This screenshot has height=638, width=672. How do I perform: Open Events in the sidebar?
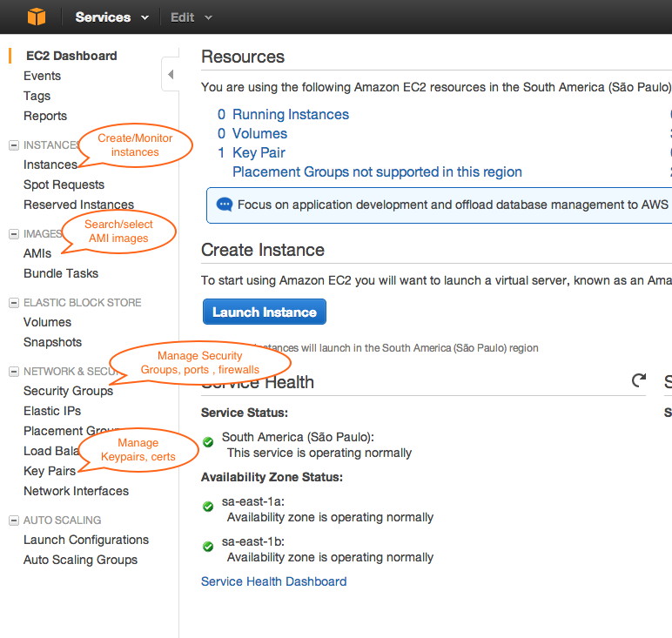point(42,76)
